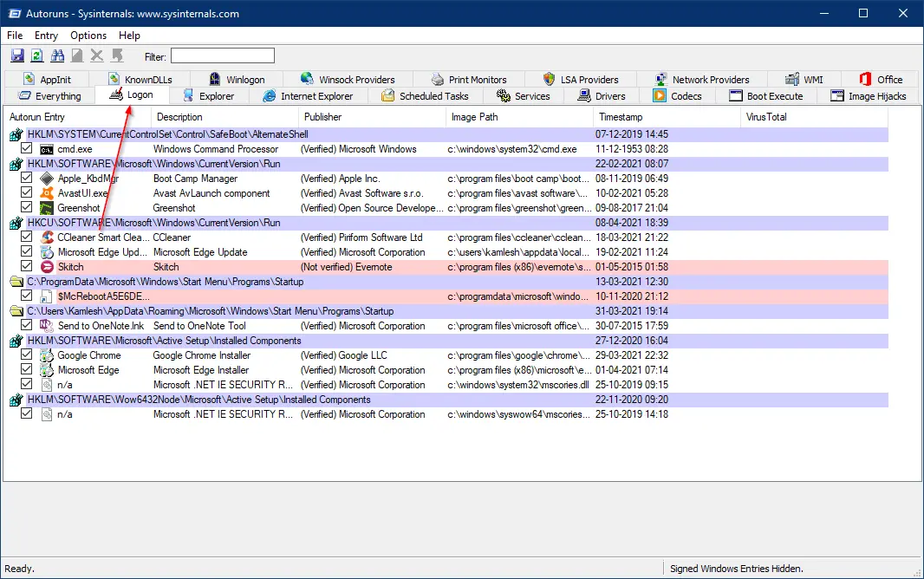
Task: Click the Microsoft Edge Update icon
Action: point(47,252)
